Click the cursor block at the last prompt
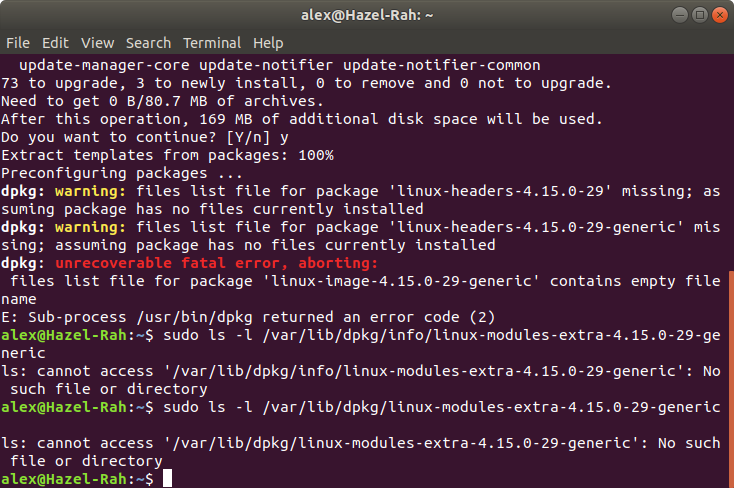734x488 pixels. pos(167,479)
